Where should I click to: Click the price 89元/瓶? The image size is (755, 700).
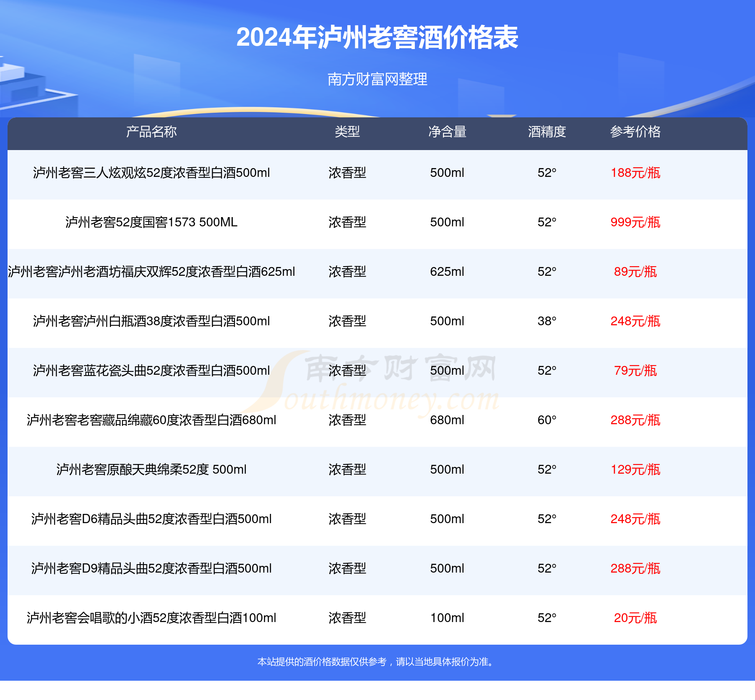(x=635, y=272)
